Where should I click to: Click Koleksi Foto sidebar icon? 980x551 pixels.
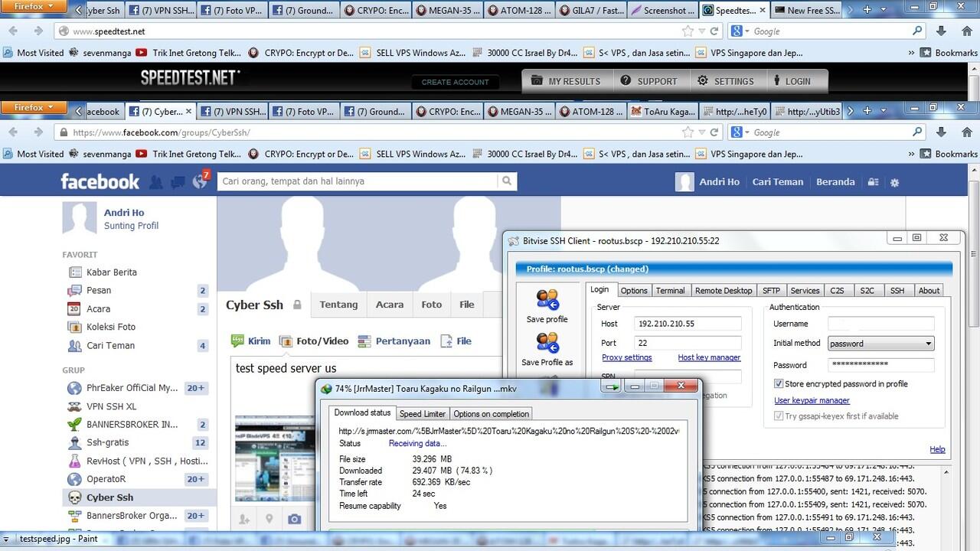75,328
